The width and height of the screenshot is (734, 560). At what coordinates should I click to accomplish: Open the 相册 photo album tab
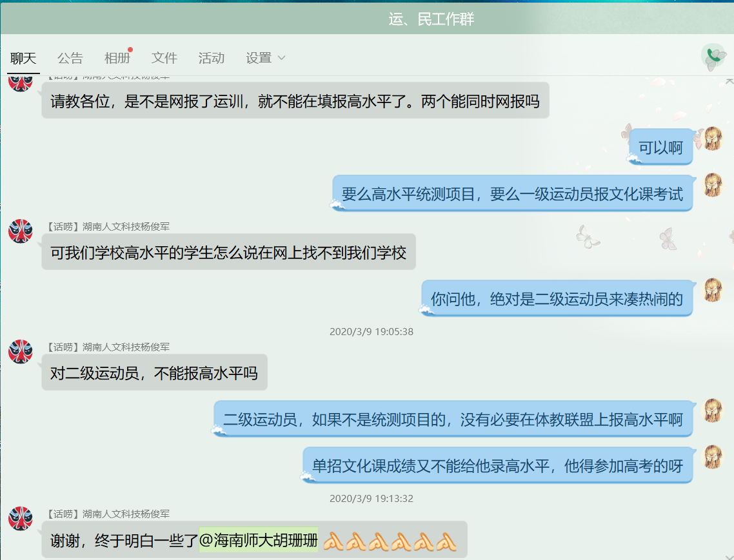pyautogui.click(x=116, y=58)
